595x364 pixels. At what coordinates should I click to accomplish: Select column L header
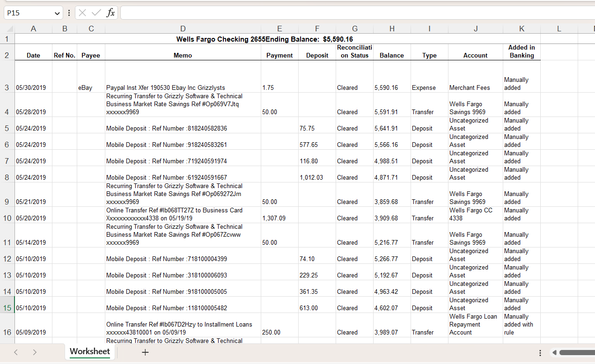(x=559, y=29)
